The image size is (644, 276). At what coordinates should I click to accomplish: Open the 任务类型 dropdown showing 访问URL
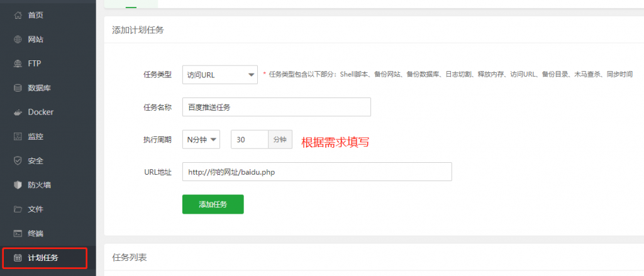pyautogui.click(x=219, y=75)
